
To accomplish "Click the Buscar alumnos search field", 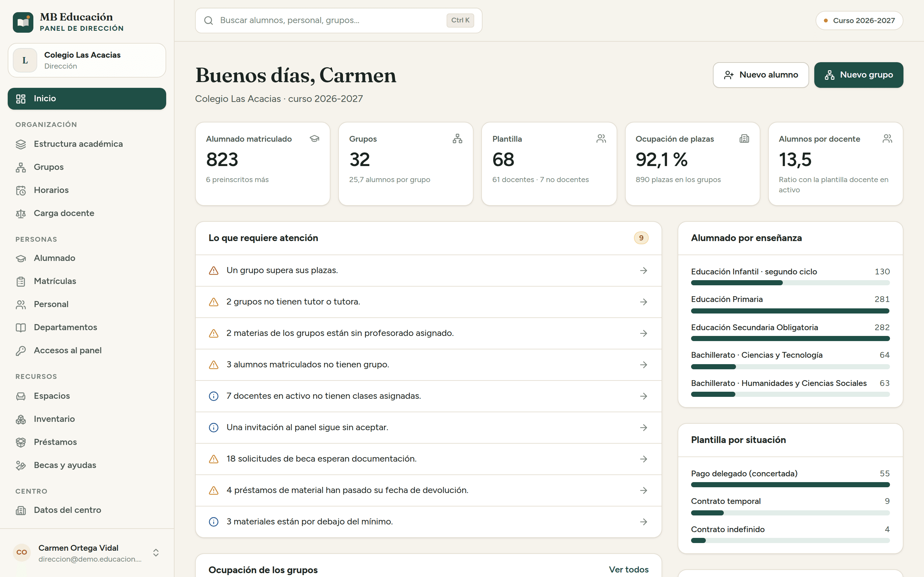I will tap(338, 21).
